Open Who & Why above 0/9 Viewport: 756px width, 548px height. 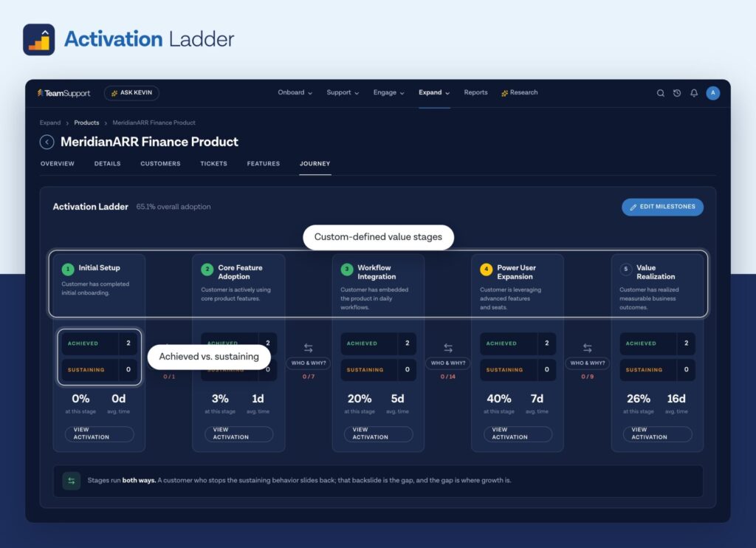[x=587, y=363]
